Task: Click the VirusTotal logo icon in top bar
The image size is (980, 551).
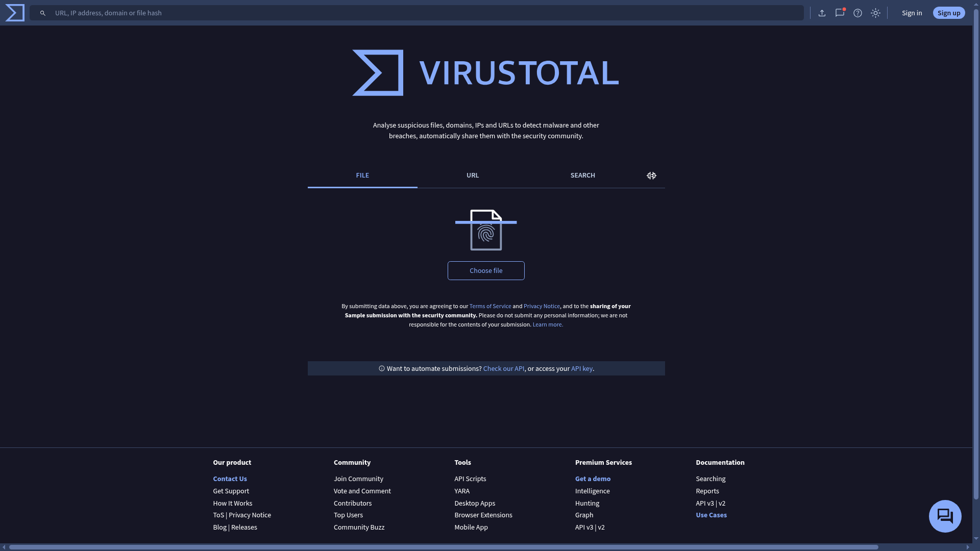Action: tap(15, 13)
